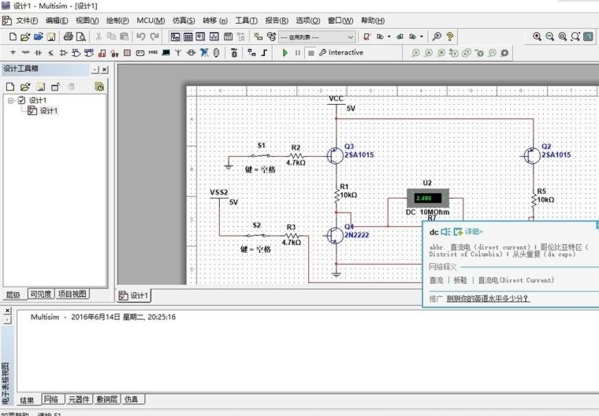Run the simulation with green play
This screenshot has width=599, height=416.
click(x=285, y=53)
